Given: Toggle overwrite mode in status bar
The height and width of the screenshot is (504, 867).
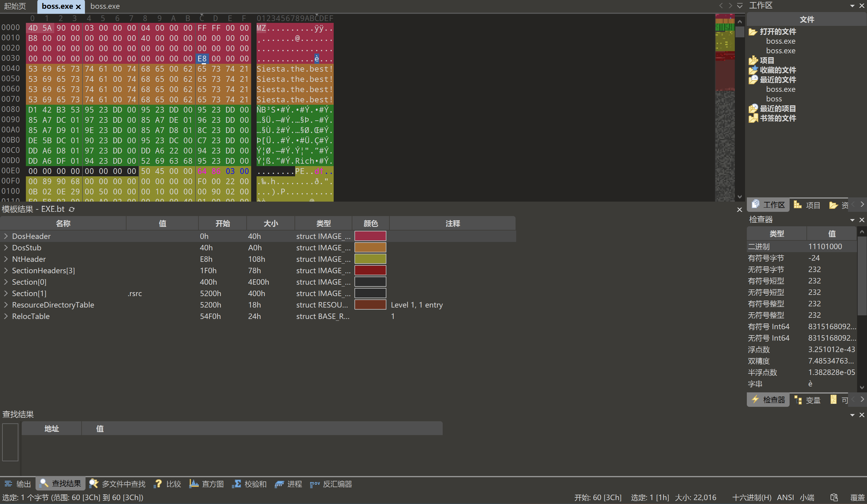Looking at the screenshot, I should tap(857, 497).
